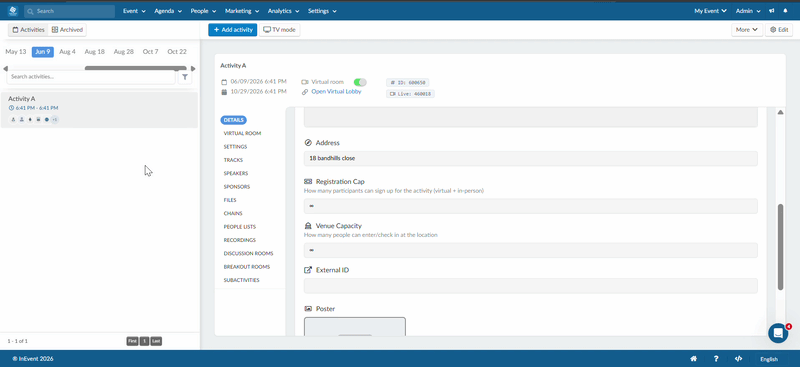Image resolution: width=800 pixels, height=367 pixels.
Task: Click the Add activity button
Action: pyautogui.click(x=233, y=30)
